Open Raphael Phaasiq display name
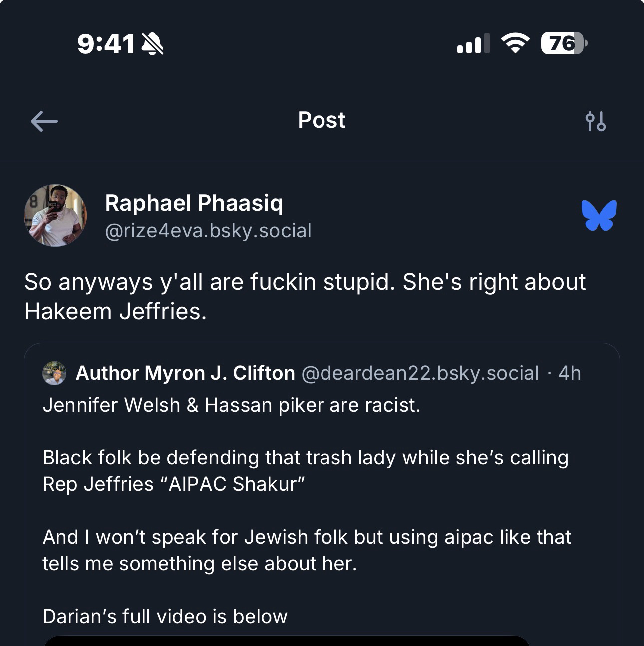This screenshot has width=644, height=646. click(x=194, y=203)
